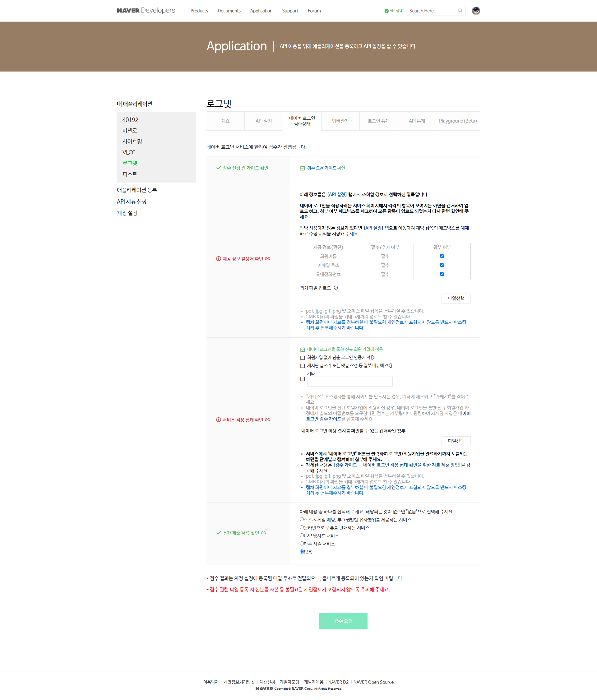Open 개인정보처리방침 footer link
The image size is (597, 700).
[239, 682]
